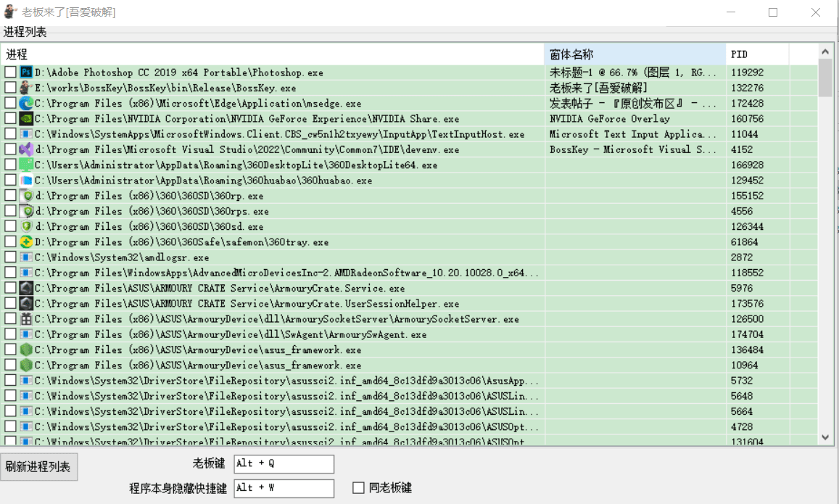Click the process list scroll-up arrow

[825, 52]
